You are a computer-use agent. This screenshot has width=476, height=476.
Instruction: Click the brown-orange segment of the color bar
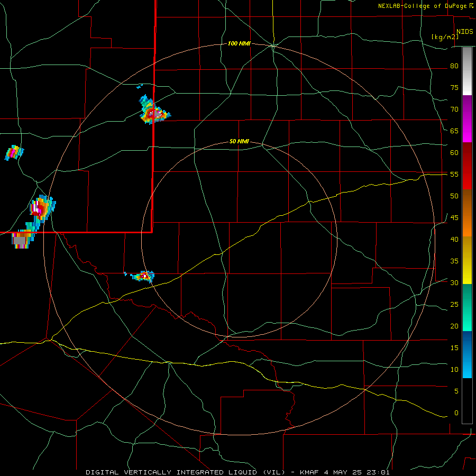pos(467,213)
